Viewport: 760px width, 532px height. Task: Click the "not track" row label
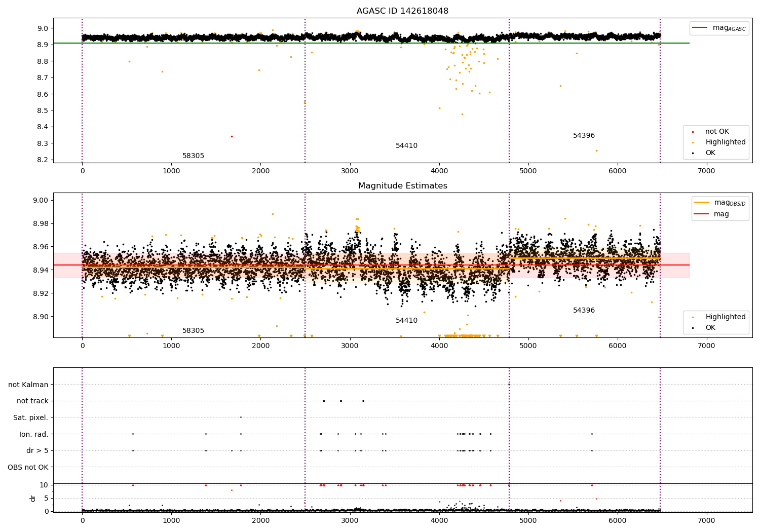coord(32,401)
